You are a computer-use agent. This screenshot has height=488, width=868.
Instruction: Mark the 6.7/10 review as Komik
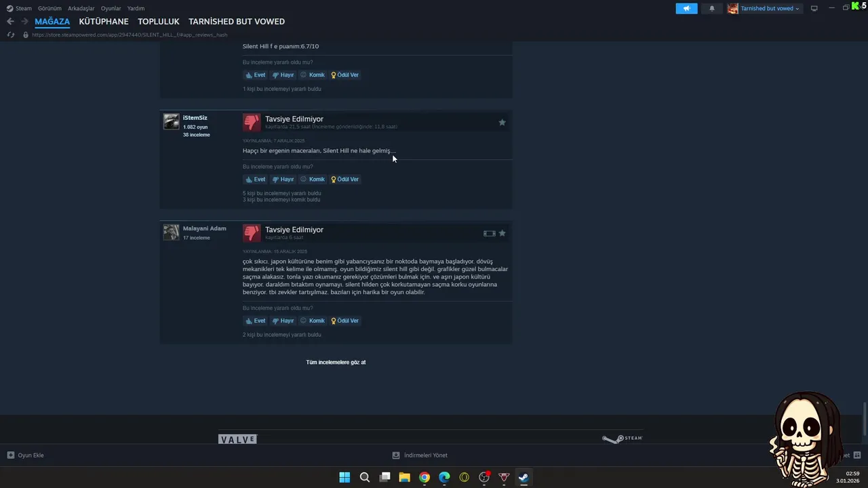click(313, 75)
